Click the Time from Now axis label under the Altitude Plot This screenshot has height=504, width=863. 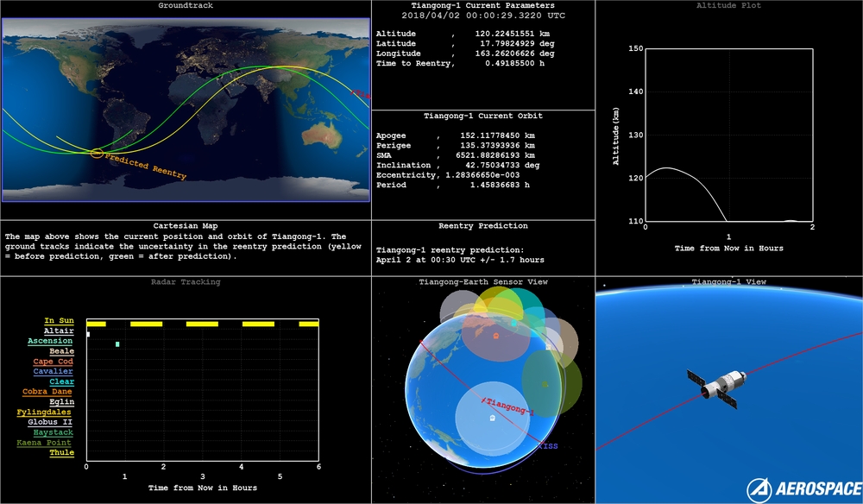click(728, 249)
